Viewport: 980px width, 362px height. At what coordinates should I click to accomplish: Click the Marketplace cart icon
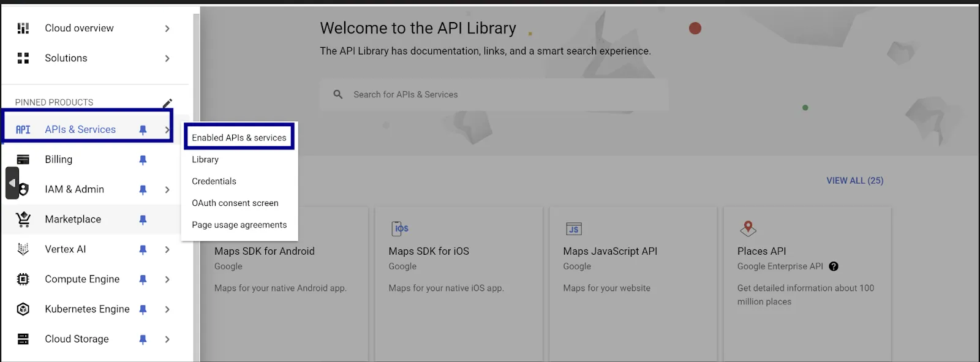(x=23, y=219)
